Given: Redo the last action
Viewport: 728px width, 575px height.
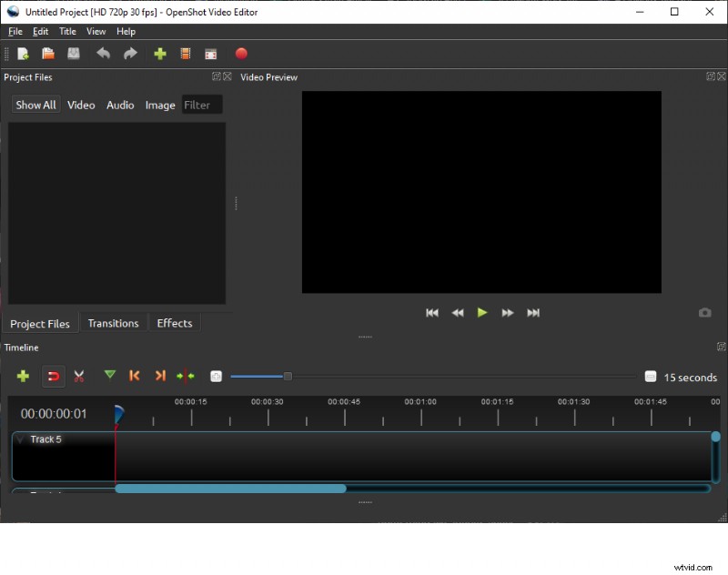Looking at the screenshot, I should (x=129, y=54).
